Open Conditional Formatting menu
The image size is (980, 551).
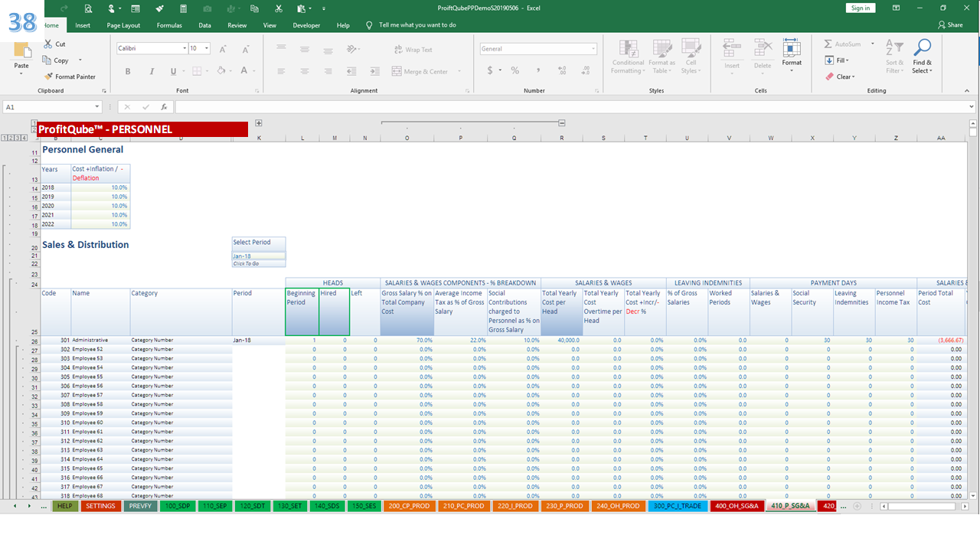tap(629, 57)
